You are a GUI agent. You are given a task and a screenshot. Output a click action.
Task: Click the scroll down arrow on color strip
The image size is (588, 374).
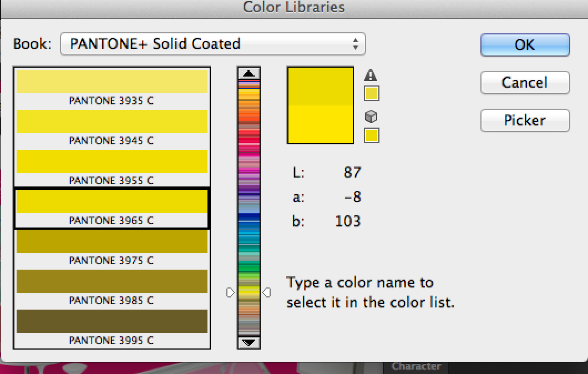249,342
